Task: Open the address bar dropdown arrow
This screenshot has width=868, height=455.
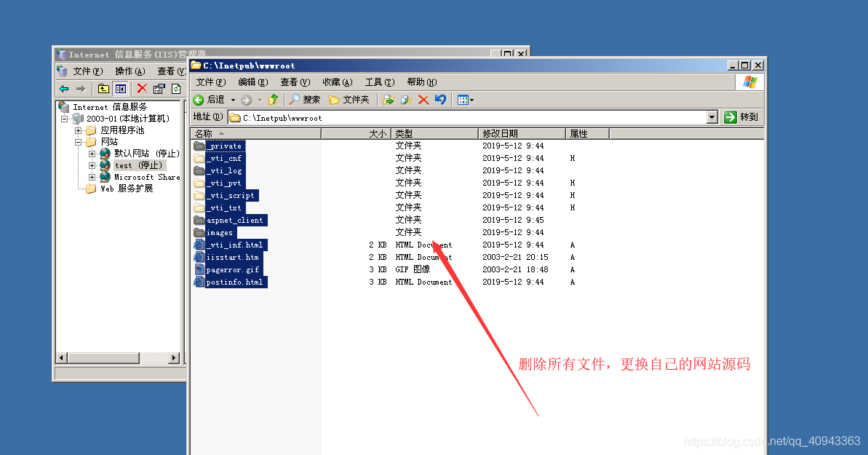Action: coord(712,117)
